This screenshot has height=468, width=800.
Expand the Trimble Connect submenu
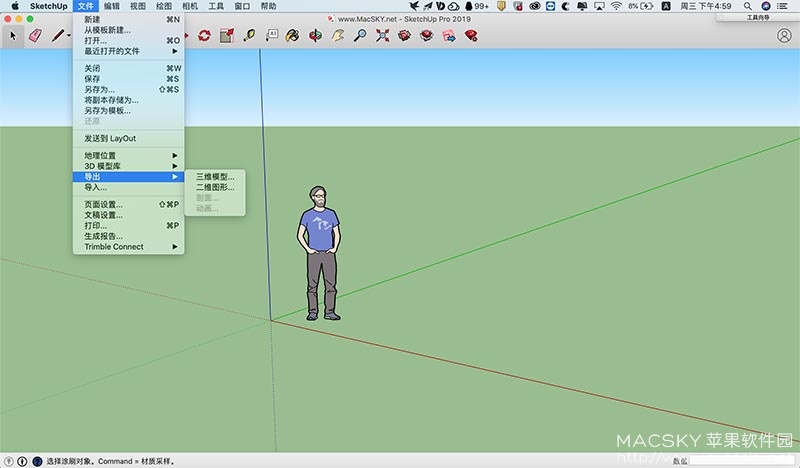pyautogui.click(x=128, y=247)
